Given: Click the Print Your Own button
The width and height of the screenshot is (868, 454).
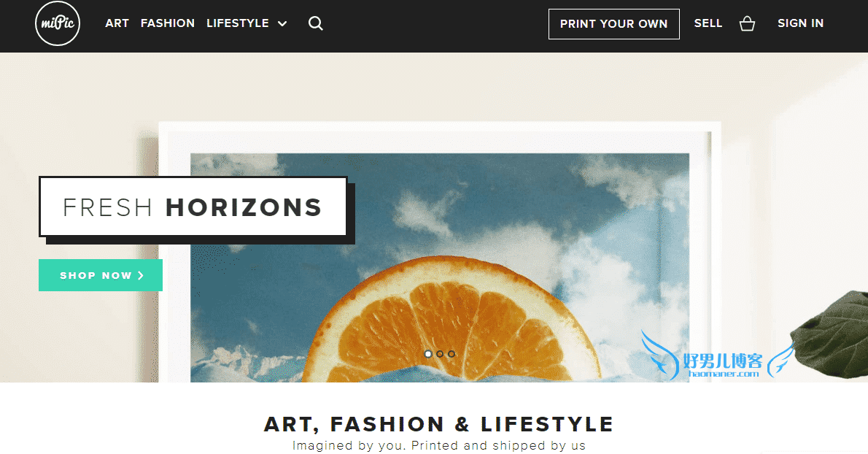Looking at the screenshot, I should (x=614, y=24).
